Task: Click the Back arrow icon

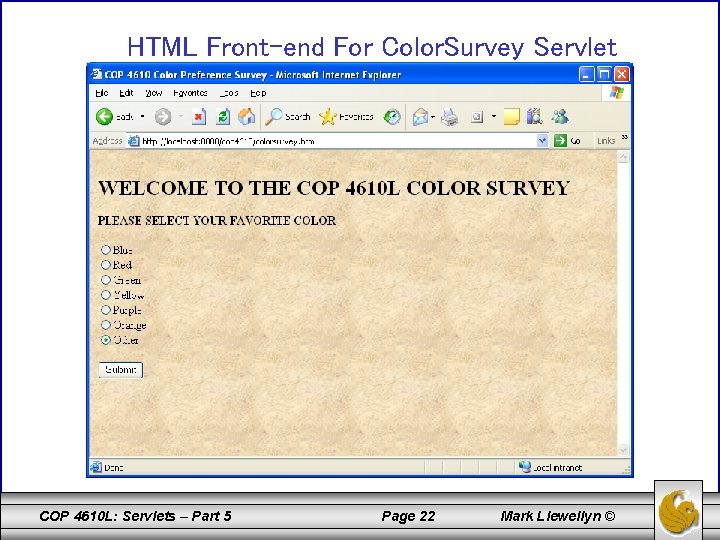Action: point(104,117)
